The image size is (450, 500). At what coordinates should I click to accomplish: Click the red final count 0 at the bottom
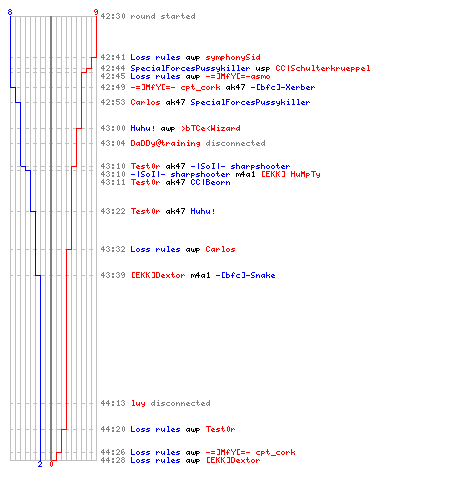pos(51,464)
